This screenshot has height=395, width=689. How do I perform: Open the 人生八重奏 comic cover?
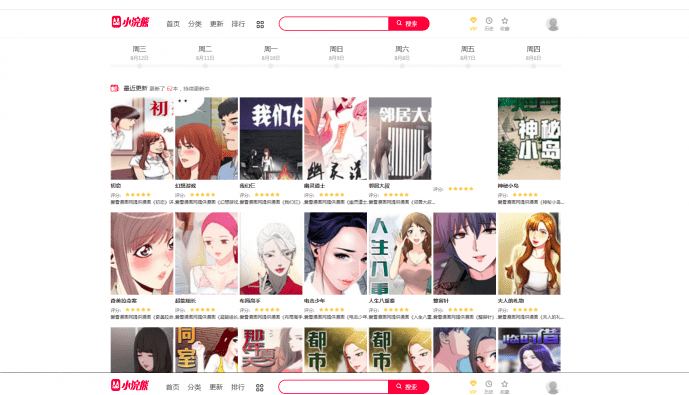(400, 254)
